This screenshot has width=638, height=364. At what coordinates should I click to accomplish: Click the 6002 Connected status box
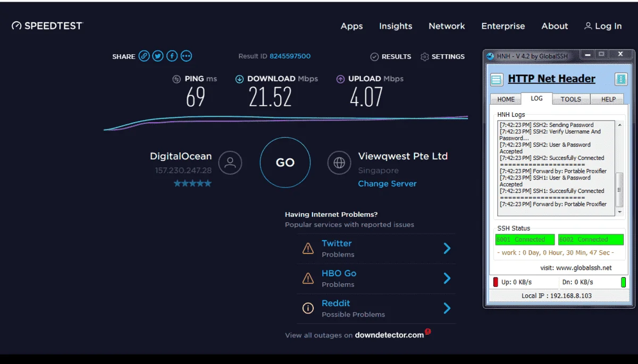pyautogui.click(x=591, y=240)
